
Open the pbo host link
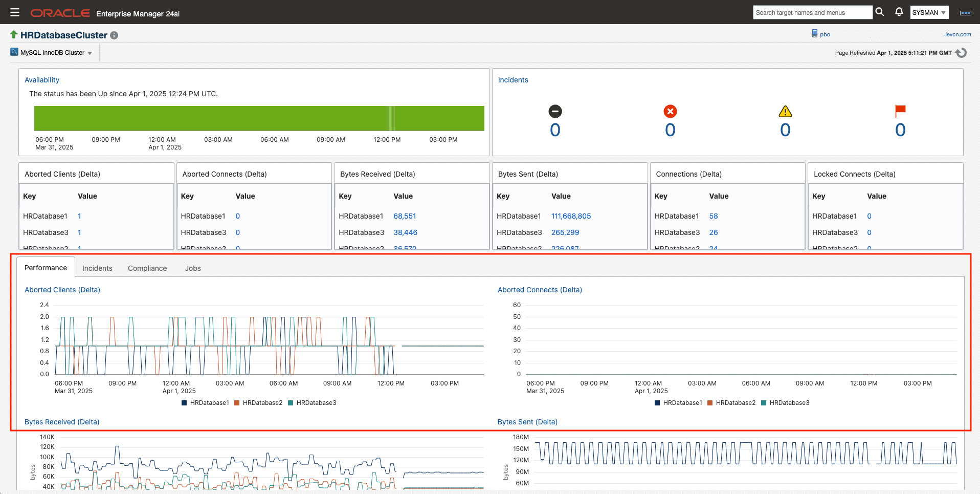click(825, 34)
